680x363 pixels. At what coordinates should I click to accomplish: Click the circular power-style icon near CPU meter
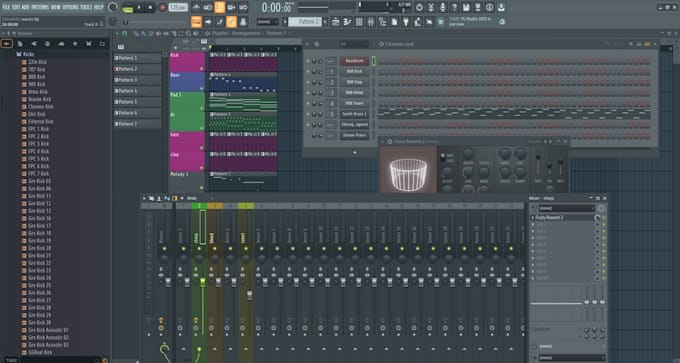coord(419,7)
